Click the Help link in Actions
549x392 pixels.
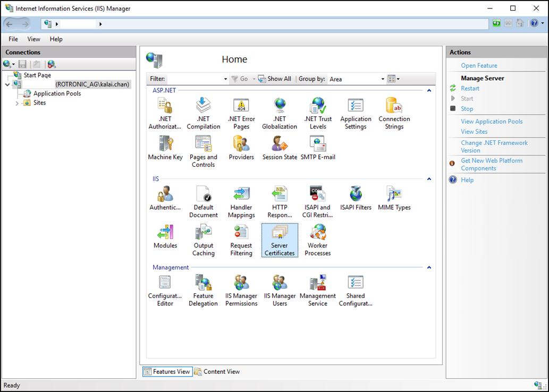tap(467, 180)
